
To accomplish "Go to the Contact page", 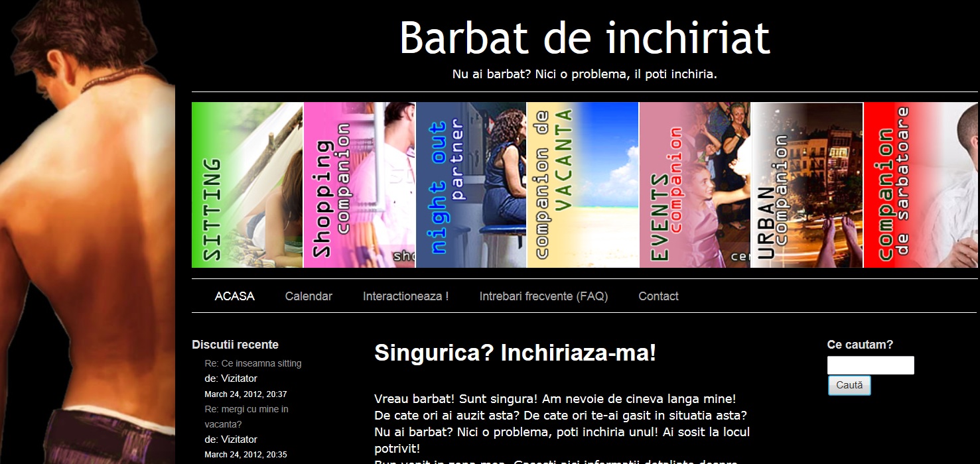I will (658, 296).
